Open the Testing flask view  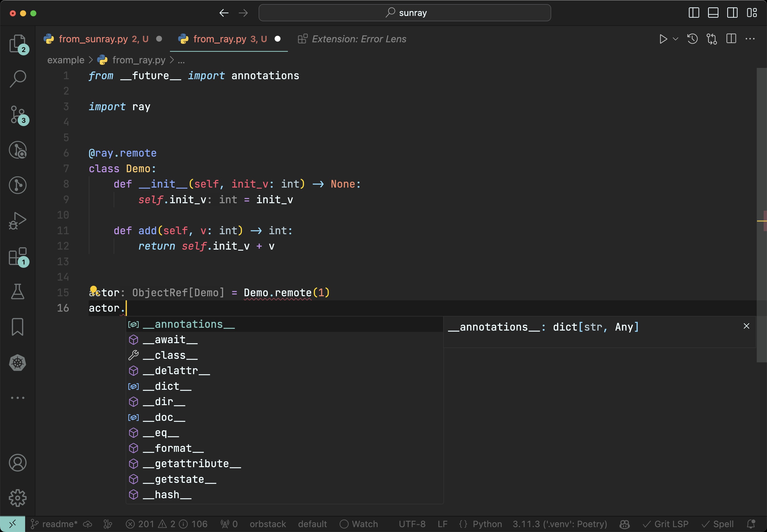point(17,292)
